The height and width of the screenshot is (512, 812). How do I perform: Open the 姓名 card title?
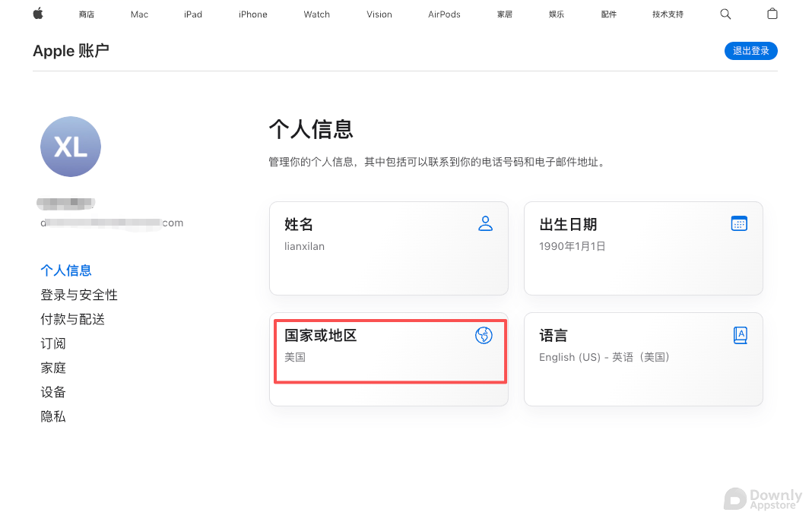tap(298, 224)
